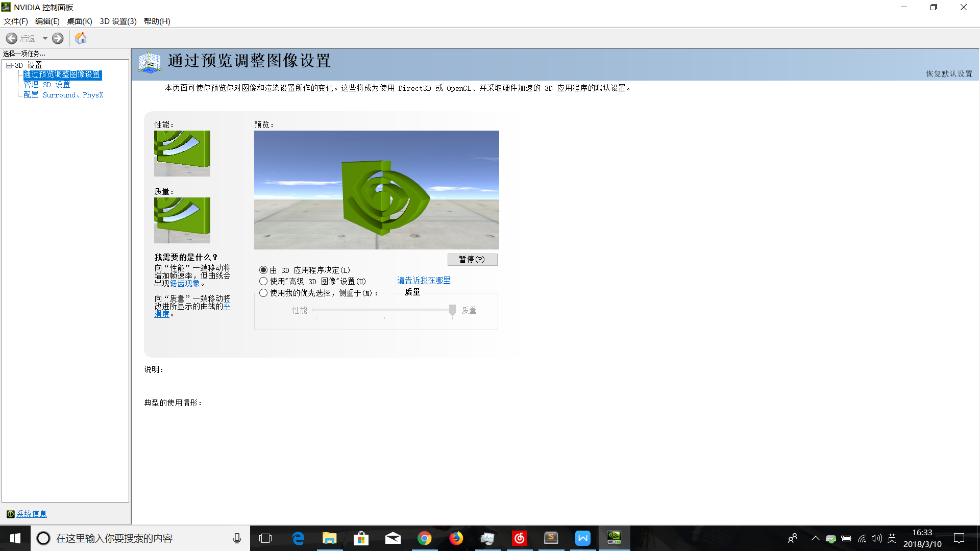Open Google Chrome from the taskbar
980x551 pixels.
point(424,538)
